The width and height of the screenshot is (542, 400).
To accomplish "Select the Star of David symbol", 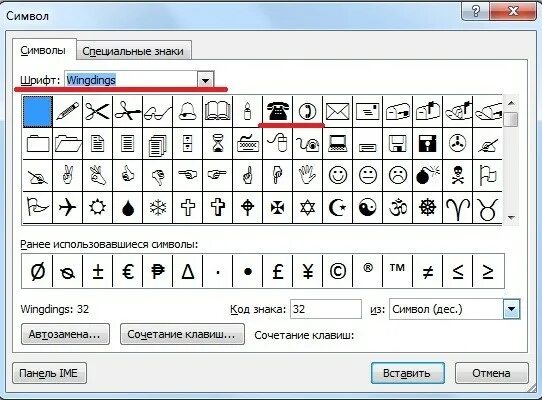I will tap(308, 208).
